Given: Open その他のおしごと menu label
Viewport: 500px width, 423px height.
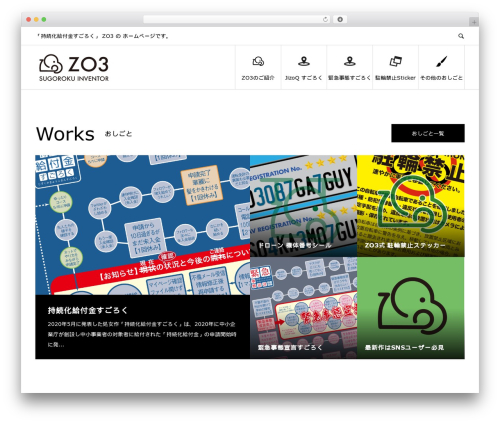Looking at the screenshot, I should (441, 78).
